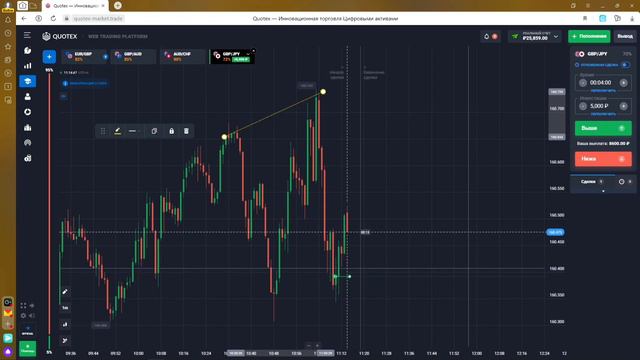
Task: Switch to the GBP/AUD asset tab
Action: 133,56
